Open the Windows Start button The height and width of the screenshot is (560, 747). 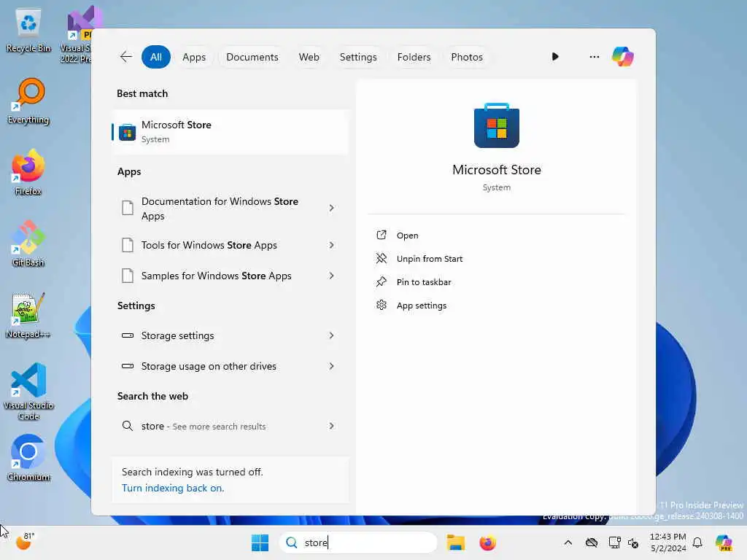coord(260,542)
